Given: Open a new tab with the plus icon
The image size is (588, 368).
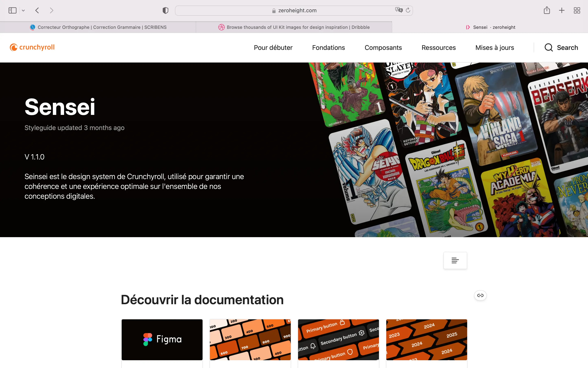Looking at the screenshot, I should point(562,10).
